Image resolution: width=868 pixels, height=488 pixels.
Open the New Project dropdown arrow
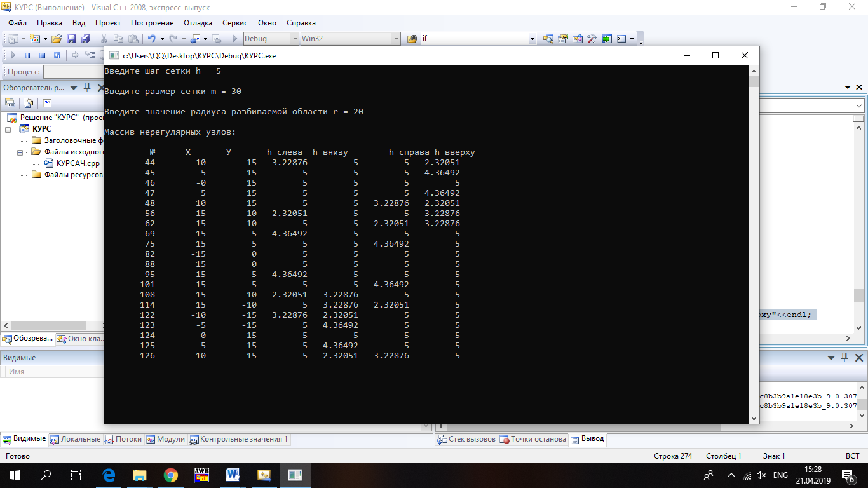click(24, 39)
